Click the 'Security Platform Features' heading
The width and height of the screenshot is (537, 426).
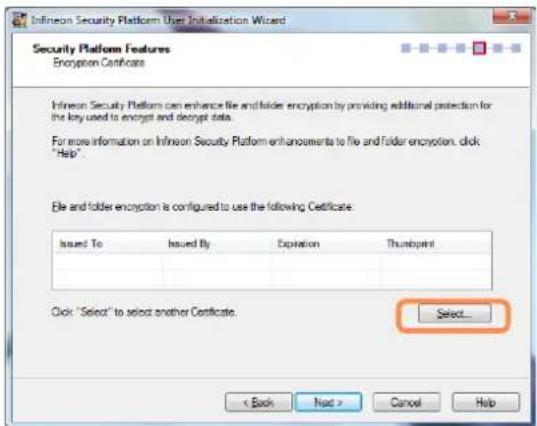tap(101, 49)
